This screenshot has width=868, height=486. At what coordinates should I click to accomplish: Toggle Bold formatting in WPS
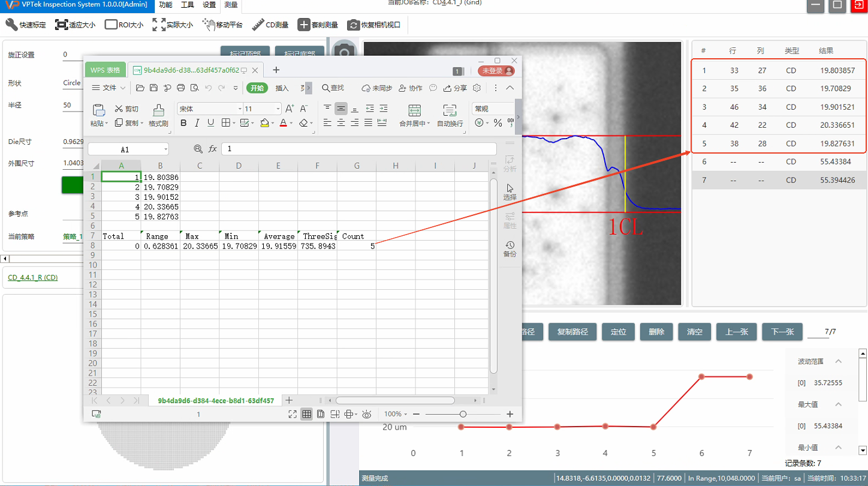pos(183,123)
